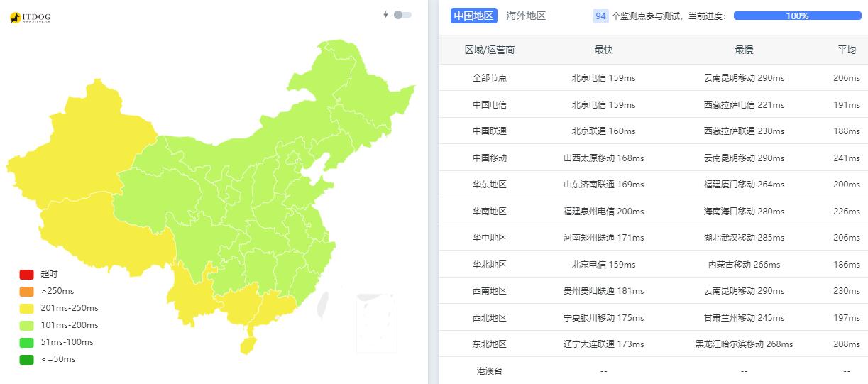Select the 中国移动 row label
Image resolution: width=868 pixels, height=384 pixels.
(x=490, y=158)
